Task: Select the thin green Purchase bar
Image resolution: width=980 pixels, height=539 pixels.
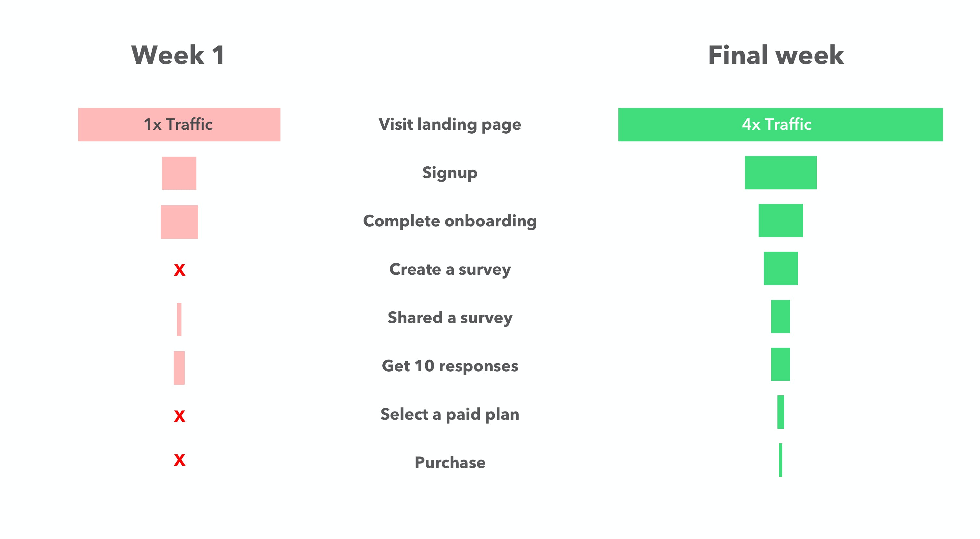Action: coord(780,460)
